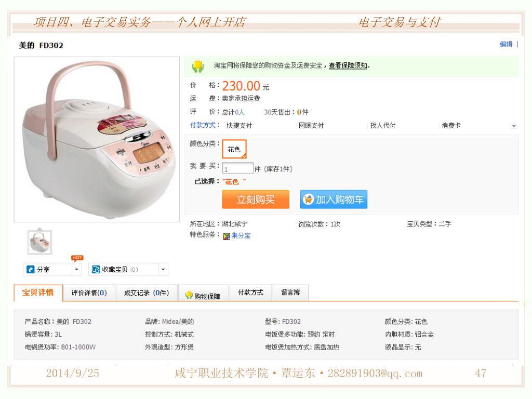Open the 查看保障须知 link
This screenshot has width=532, height=399.
348,65
